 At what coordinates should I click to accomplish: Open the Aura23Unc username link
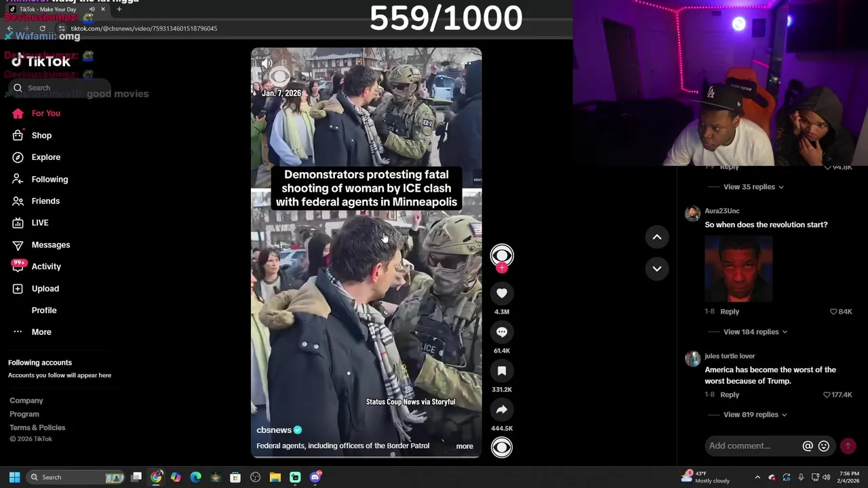pyautogui.click(x=722, y=211)
